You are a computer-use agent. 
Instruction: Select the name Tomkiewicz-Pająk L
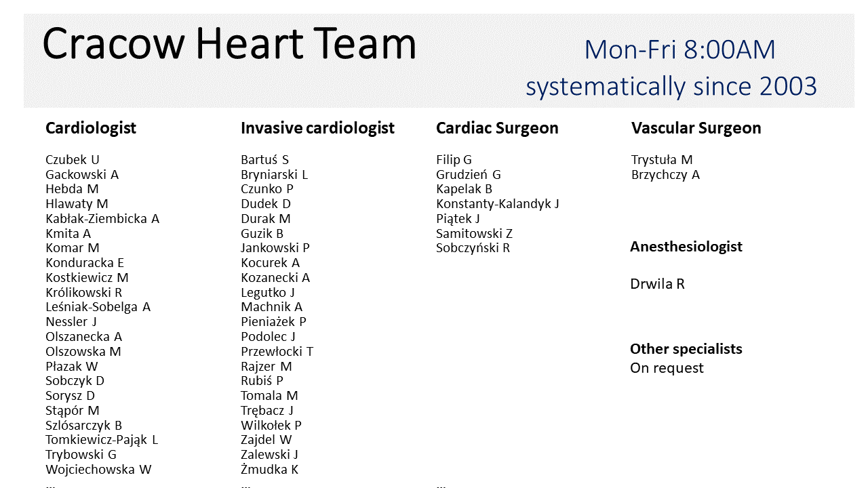pyautogui.click(x=102, y=440)
